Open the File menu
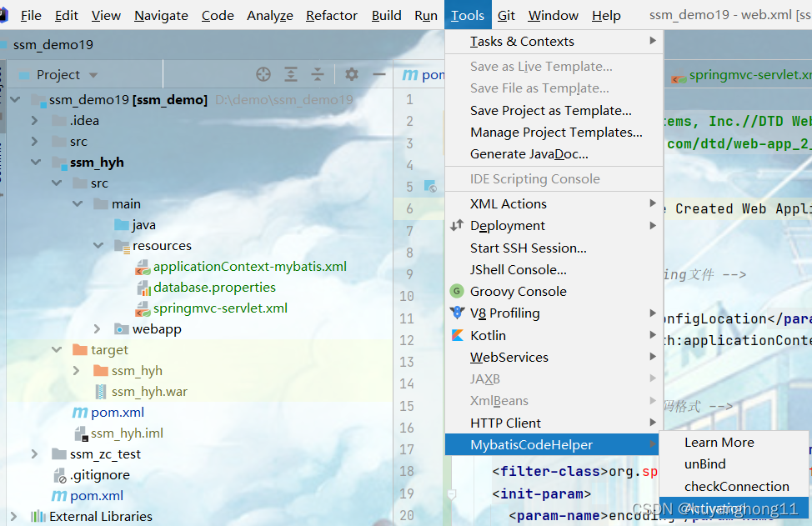This screenshot has height=526, width=812. click(x=31, y=16)
